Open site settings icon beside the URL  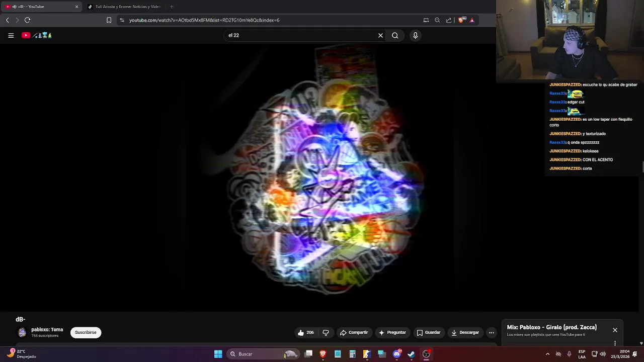pos(122,20)
